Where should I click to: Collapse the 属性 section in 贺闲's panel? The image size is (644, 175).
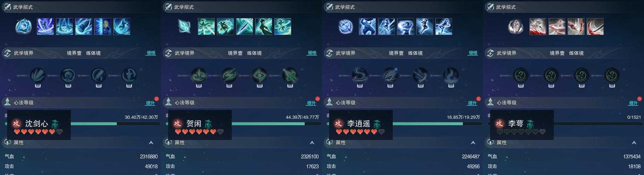tap(312, 143)
